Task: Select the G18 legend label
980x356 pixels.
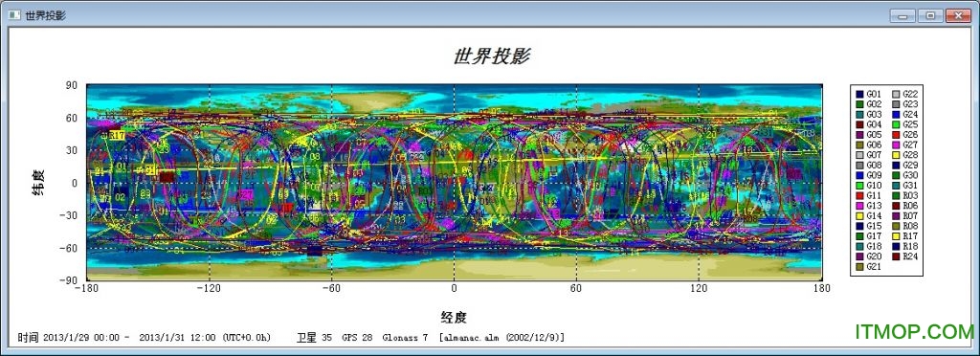Action: (874, 246)
